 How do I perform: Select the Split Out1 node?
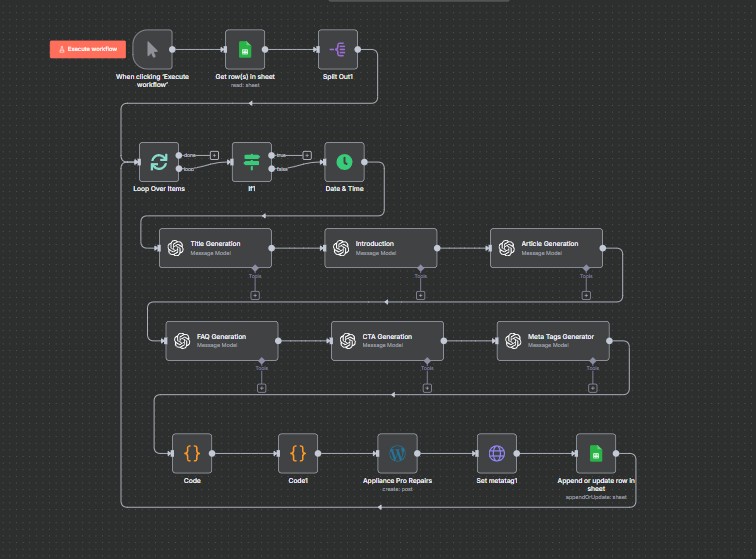click(x=338, y=48)
